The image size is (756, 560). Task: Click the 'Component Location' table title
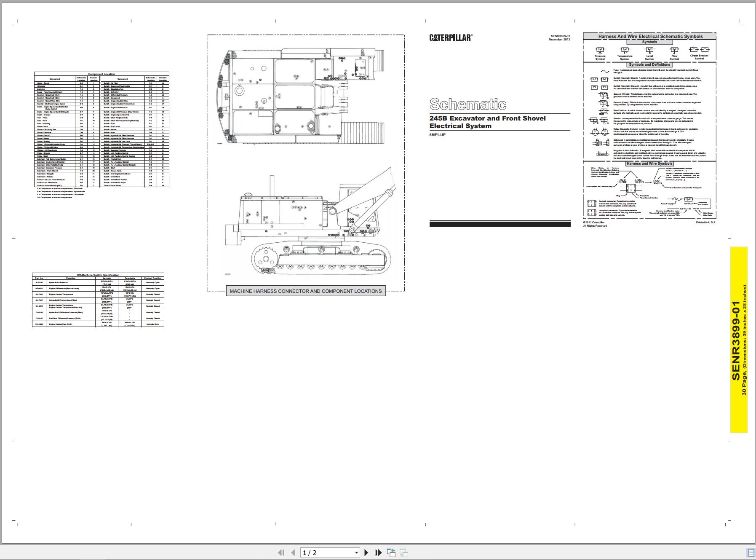pos(102,74)
